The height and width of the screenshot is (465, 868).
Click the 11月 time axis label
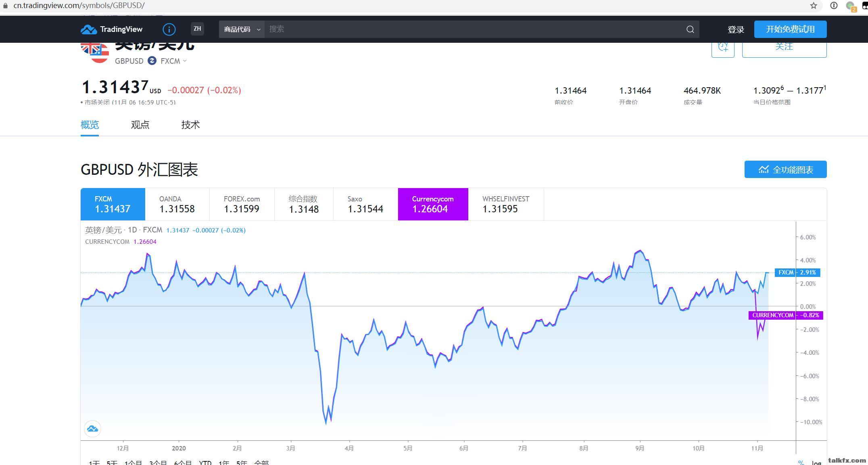[x=757, y=448]
